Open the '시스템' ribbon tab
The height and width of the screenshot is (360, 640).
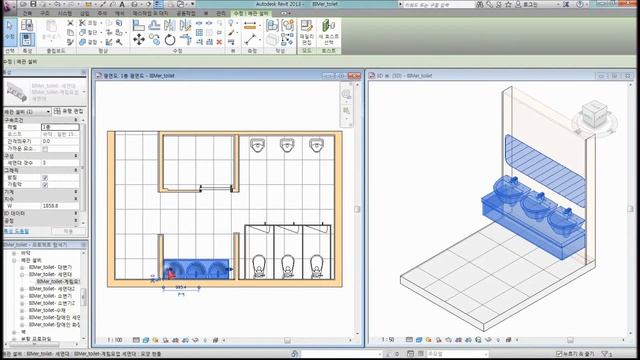point(64,13)
